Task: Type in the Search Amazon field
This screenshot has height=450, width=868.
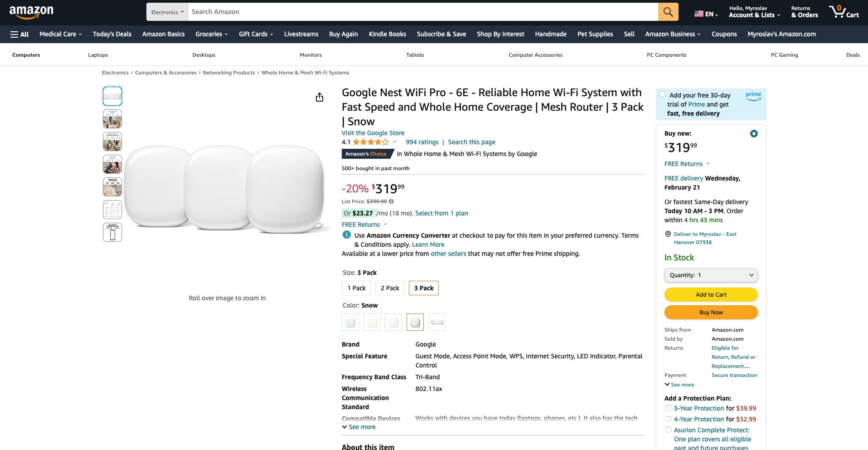Action: click(422, 12)
